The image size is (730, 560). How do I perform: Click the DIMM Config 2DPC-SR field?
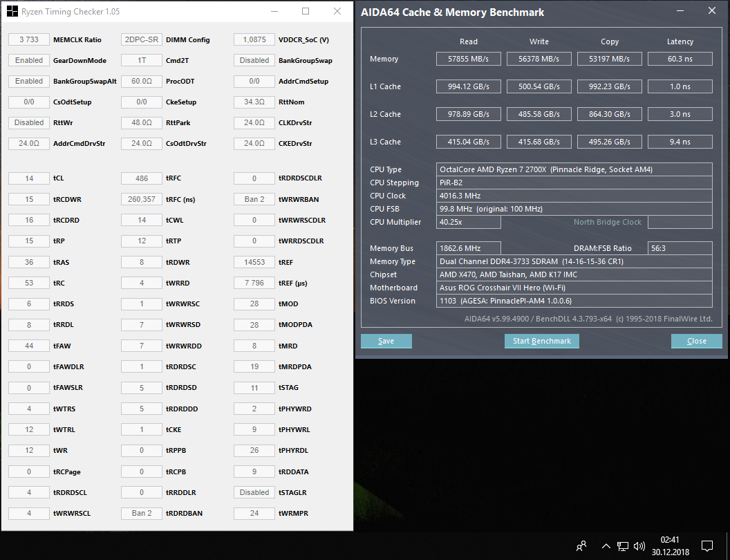pos(142,39)
